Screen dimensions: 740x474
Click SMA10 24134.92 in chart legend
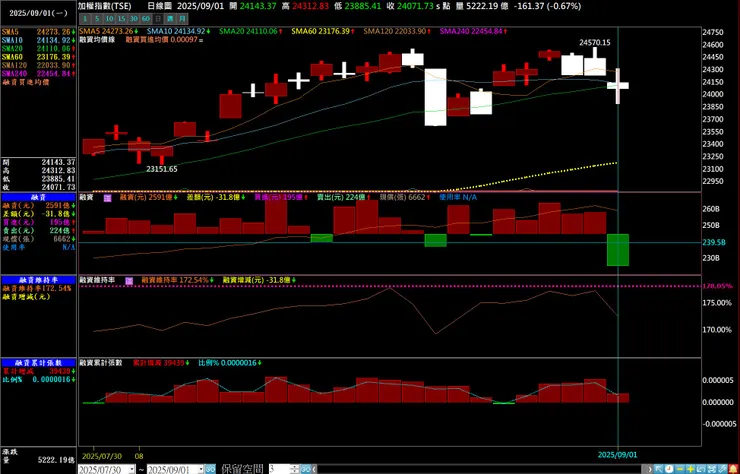(178, 31)
